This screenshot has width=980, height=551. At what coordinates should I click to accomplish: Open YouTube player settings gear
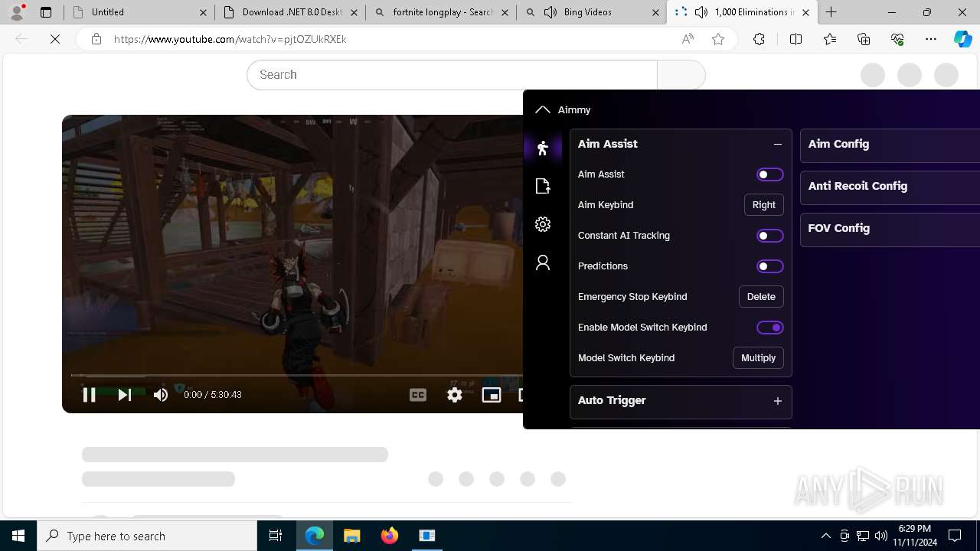pos(455,395)
